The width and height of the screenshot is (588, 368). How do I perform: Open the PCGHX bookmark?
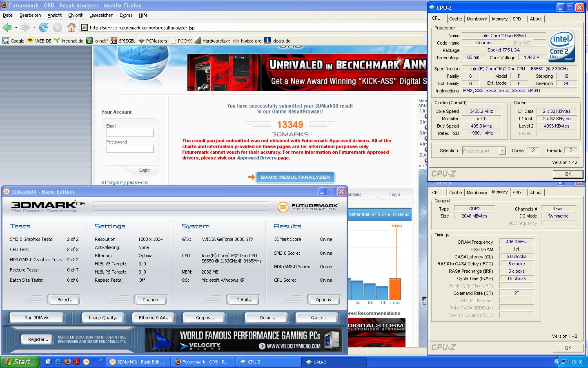coord(181,40)
